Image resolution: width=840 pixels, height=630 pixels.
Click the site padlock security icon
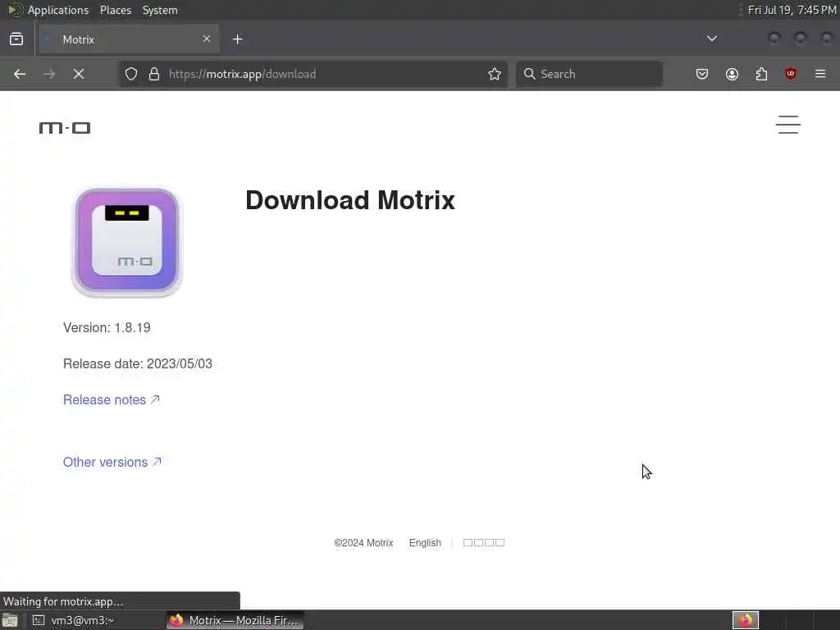pos(154,74)
